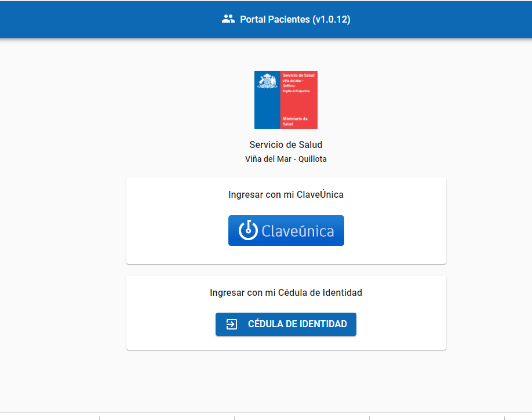Click the Servicio de Salud logo image
The width and height of the screenshot is (532, 420).
pyautogui.click(x=286, y=100)
